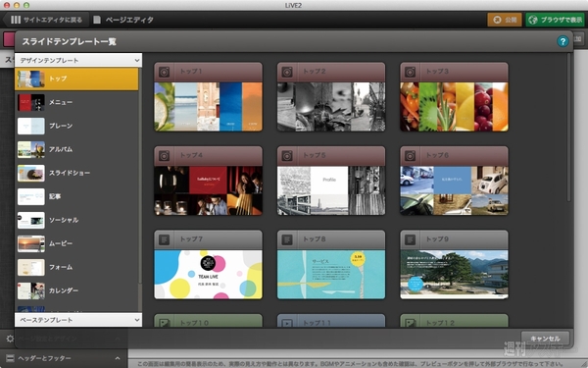Click the camera icon on トップ4 card
The height and width of the screenshot is (368, 588).
(165, 156)
